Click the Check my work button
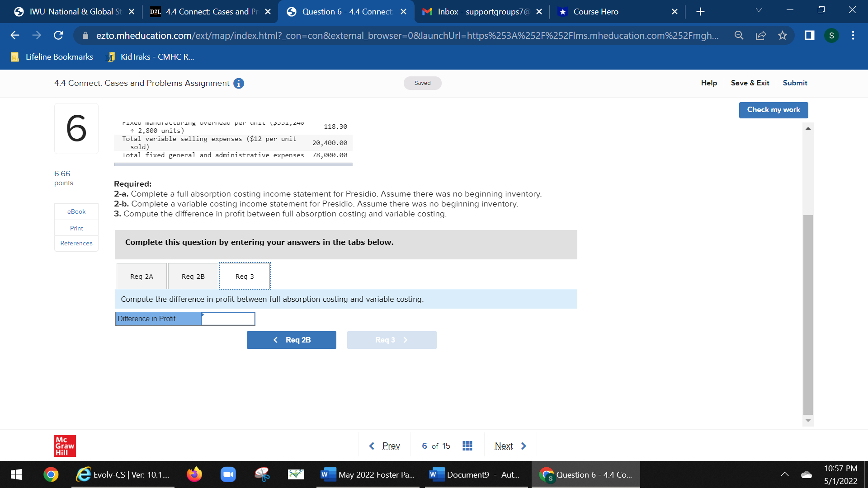This screenshot has height=488, width=868. click(x=773, y=110)
